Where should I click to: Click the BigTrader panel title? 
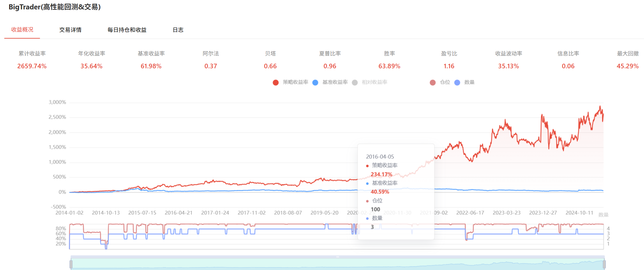pos(55,7)
